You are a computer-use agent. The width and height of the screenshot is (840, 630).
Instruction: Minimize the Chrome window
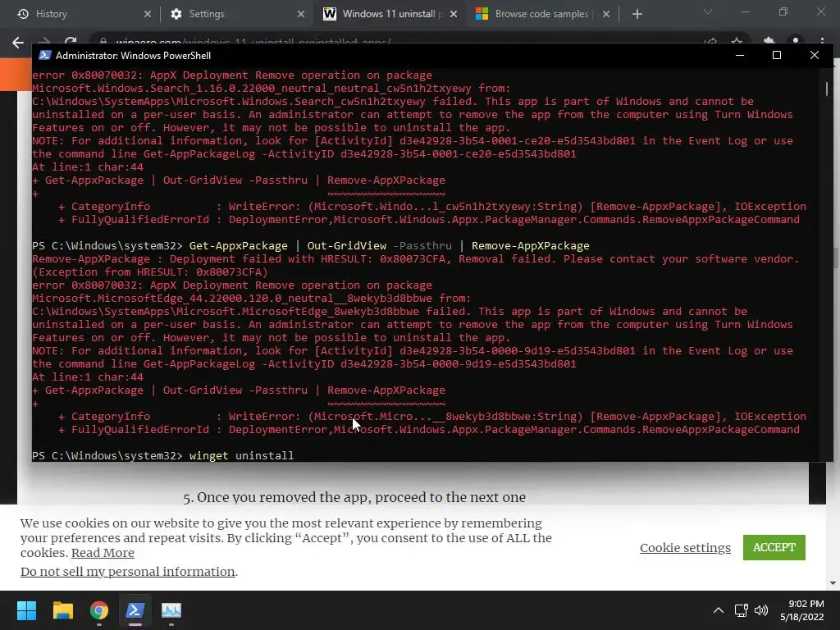click(x=745, y=11)
